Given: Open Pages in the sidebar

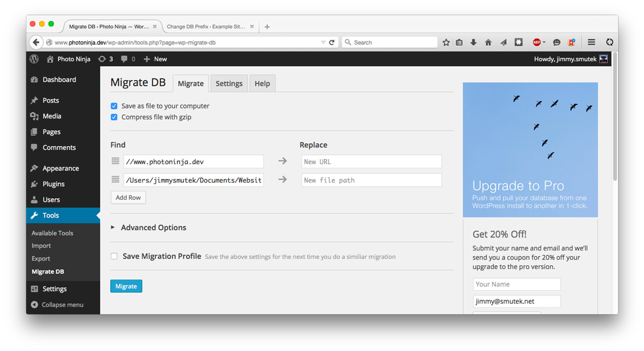Looking at the screenshot, I should coord(63,131).
